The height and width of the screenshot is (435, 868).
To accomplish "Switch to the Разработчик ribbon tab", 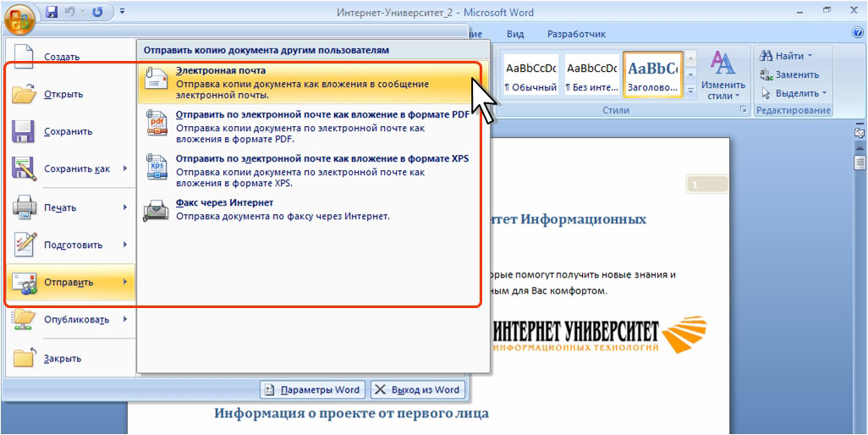I will coord(576,34).
